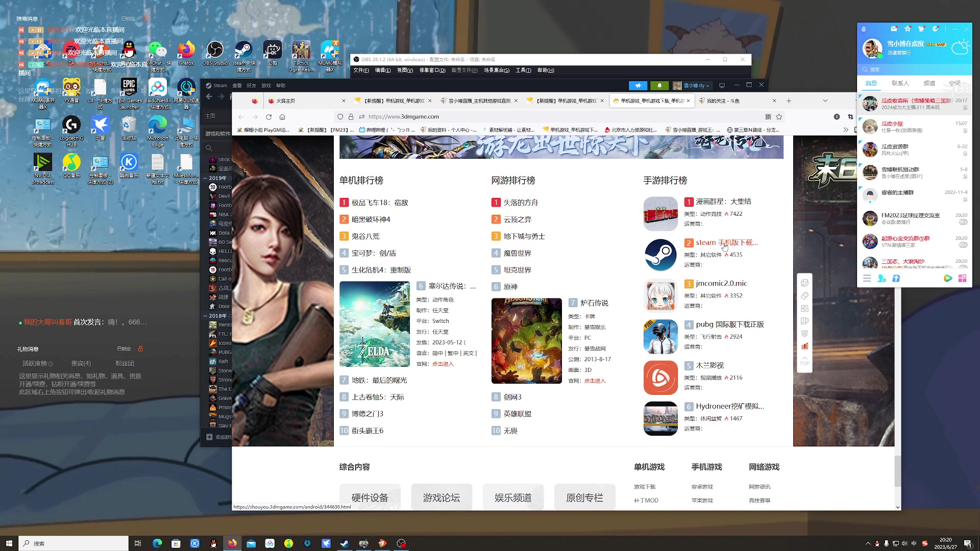
Task: Collapse 2018年 category in Steam library
Action: [205, 316]
